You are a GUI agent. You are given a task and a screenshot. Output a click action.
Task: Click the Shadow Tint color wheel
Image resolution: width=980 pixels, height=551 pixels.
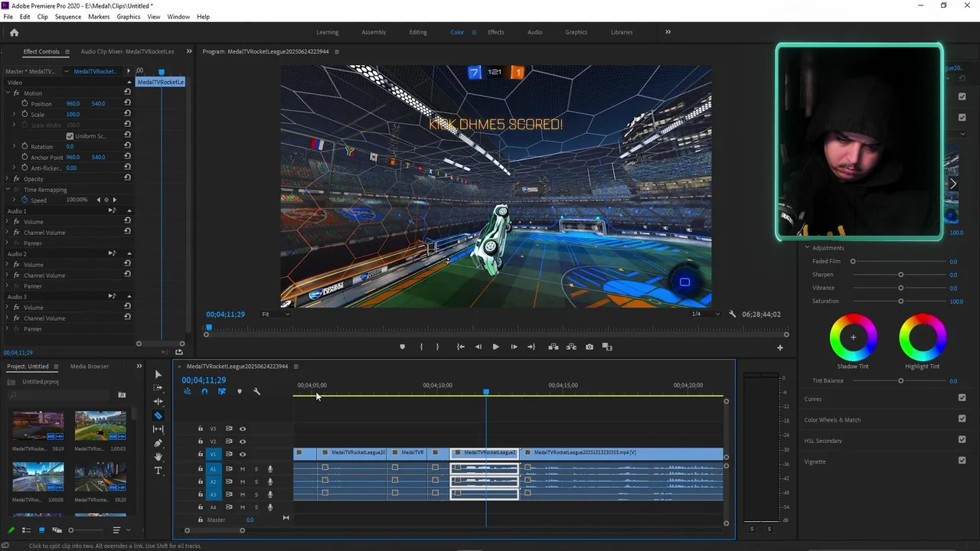click(x=853, y=337)
